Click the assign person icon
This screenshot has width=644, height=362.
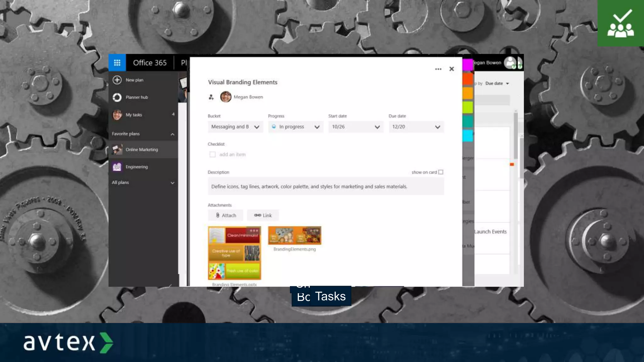click(x=211, y=97)
